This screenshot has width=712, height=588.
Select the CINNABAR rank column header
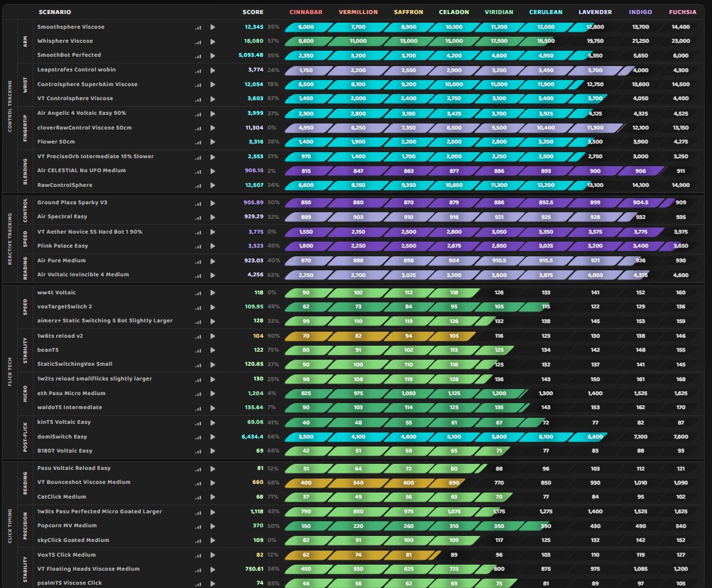pyautogui.click(x=306, y=12)
